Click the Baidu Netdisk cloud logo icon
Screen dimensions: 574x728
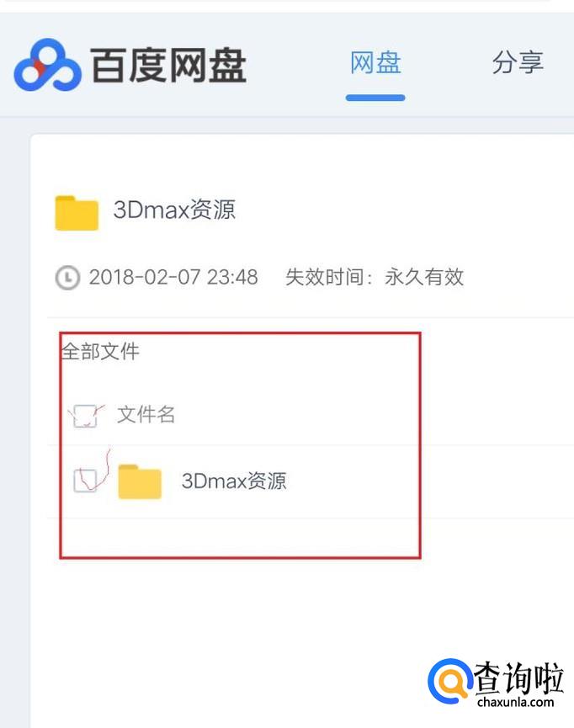point(48,65)
